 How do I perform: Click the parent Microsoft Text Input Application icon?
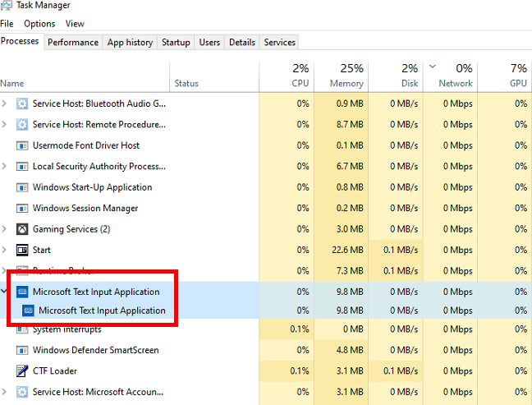[x=22, y=292]
